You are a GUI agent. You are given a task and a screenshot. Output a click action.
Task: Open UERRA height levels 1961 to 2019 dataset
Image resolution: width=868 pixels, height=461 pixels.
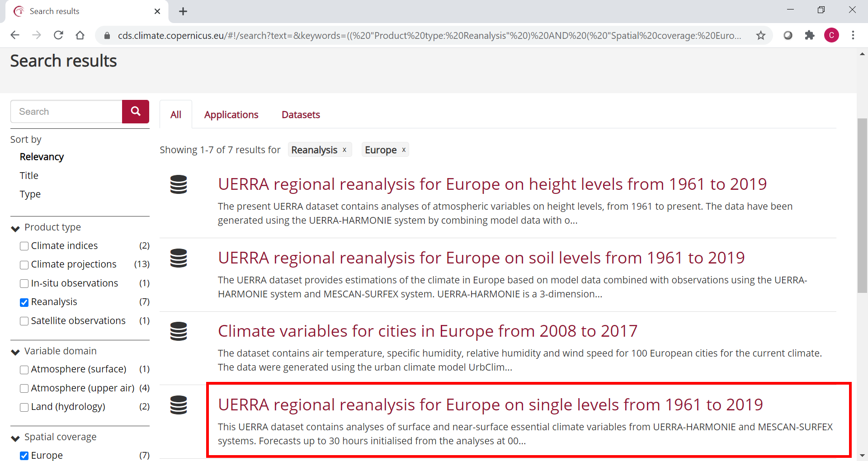[492, 184]
